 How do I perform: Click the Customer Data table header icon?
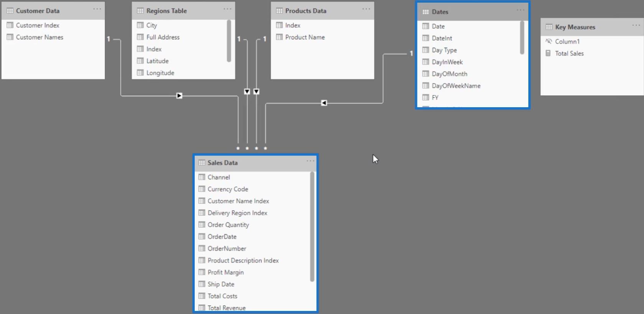pos(10,11)
